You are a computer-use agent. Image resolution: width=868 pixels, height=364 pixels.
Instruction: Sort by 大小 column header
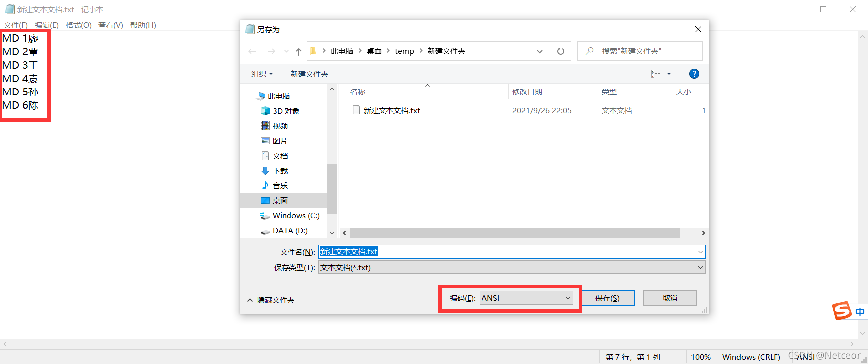tap(684, 91)
